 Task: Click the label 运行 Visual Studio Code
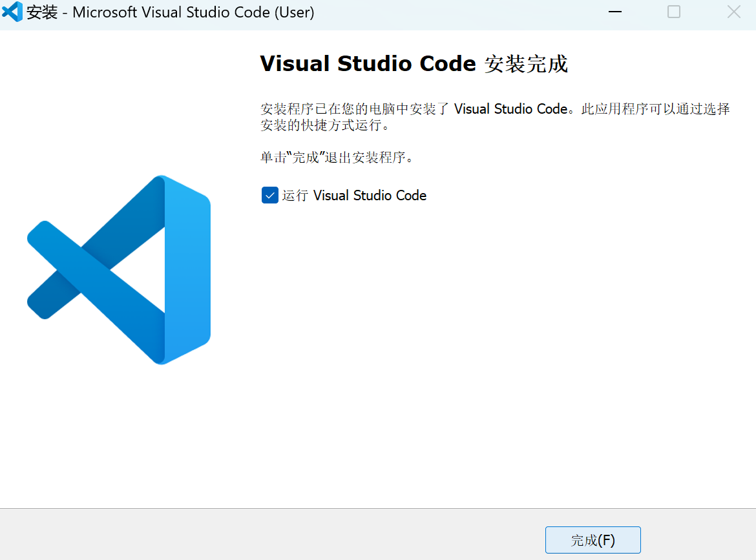coord(354,195)
